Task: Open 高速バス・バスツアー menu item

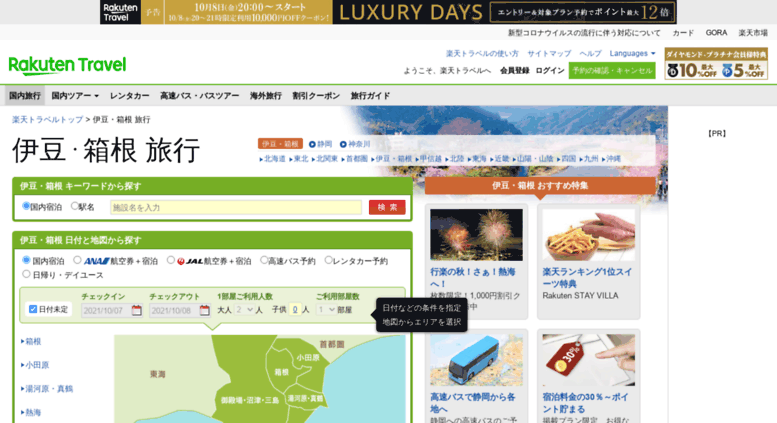Action: click(199, 96)
